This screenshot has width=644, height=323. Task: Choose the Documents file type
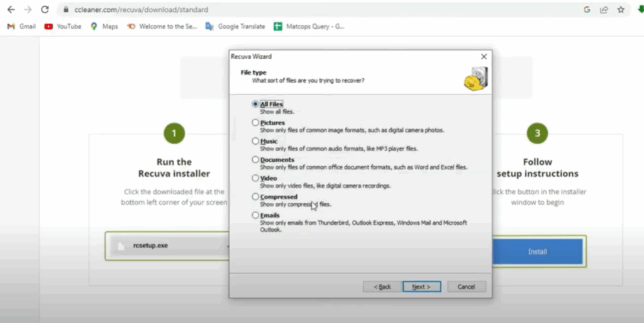[x=255, y=159]
